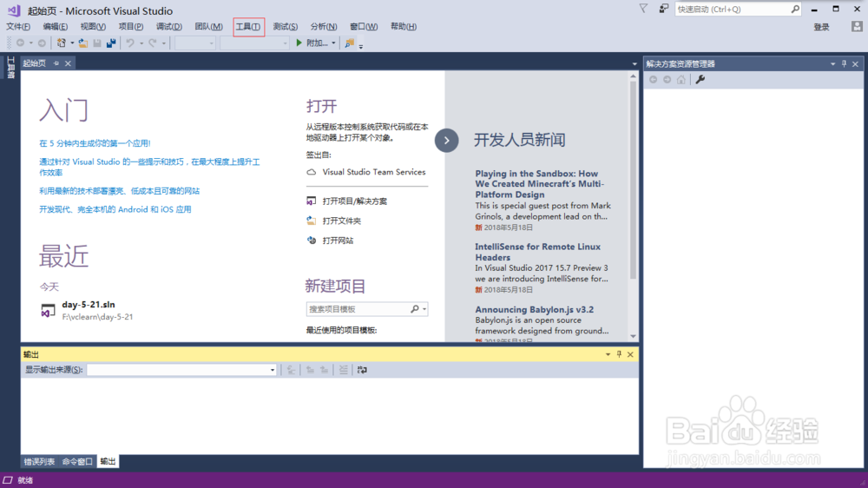Screen dimensions: 868x488
Task: Open the Undo history dropdown arrow
Action: [x=141, y=43]
